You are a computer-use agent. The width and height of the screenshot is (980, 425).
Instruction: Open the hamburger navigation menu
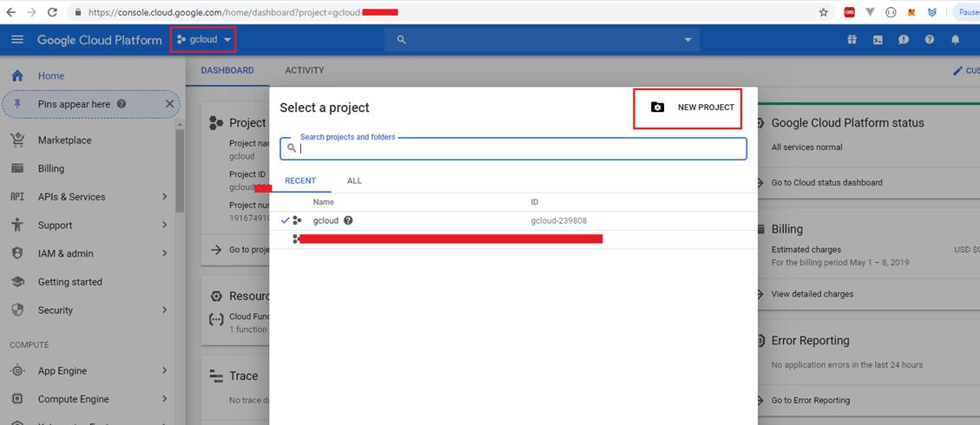pos(17,39)
